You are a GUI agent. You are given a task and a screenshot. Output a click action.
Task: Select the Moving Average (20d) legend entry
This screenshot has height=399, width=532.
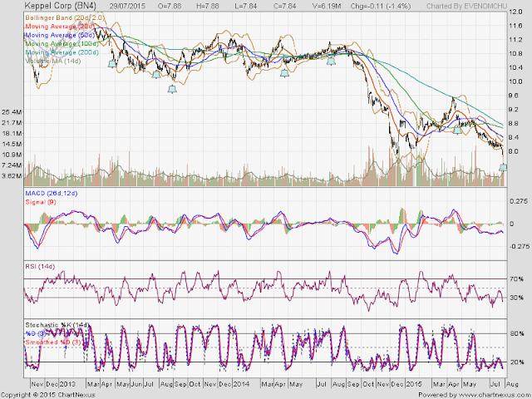(x=60, y=27)
